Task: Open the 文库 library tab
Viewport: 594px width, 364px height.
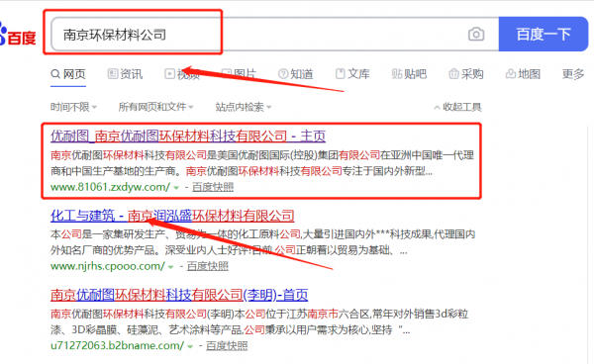Action: point(352,74)
